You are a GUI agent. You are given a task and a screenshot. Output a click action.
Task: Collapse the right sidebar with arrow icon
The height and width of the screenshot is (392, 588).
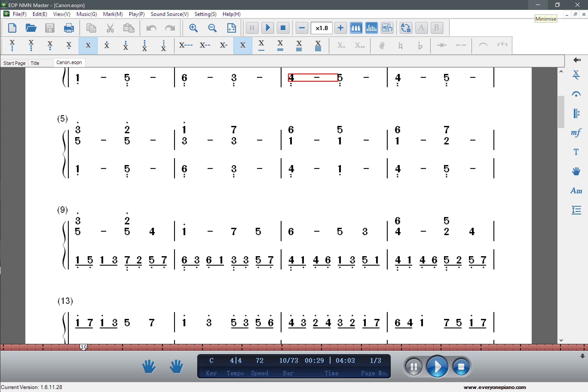[x=577, y=60]
